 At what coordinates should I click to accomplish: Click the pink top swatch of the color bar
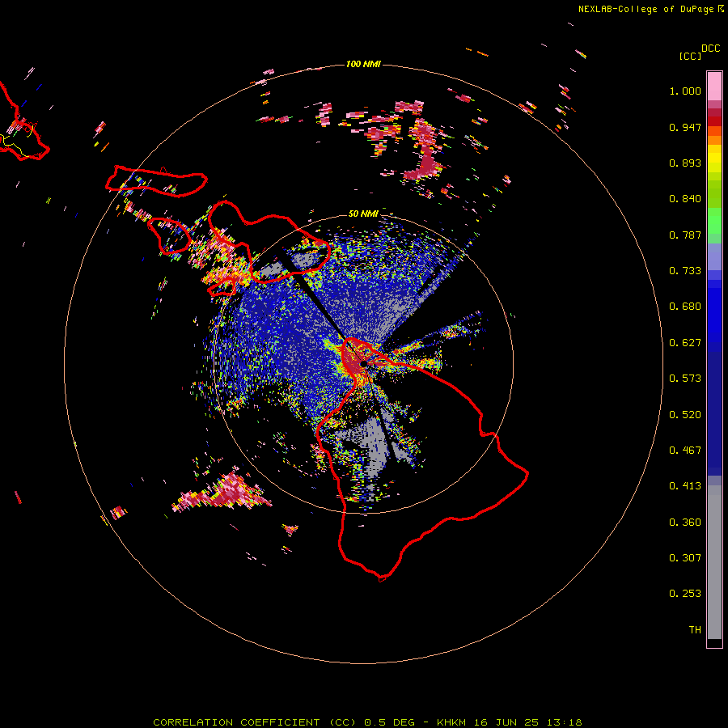[714, 86]
